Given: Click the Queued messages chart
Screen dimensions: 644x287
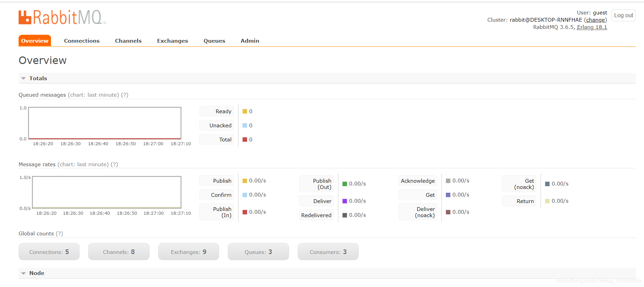Looking at the screenshot, I should point(105,123).
